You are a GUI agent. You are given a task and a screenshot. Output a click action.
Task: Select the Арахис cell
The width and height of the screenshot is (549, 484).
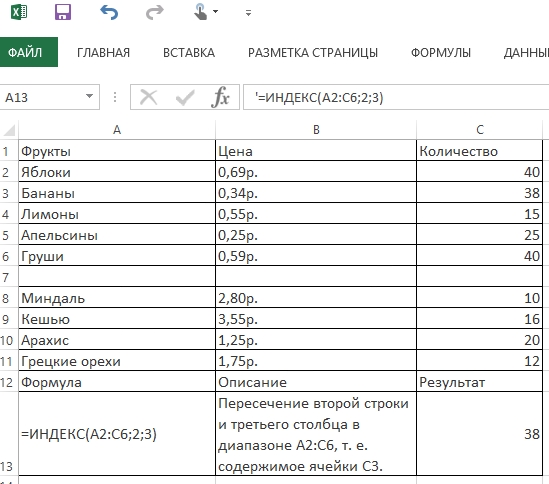117,340
